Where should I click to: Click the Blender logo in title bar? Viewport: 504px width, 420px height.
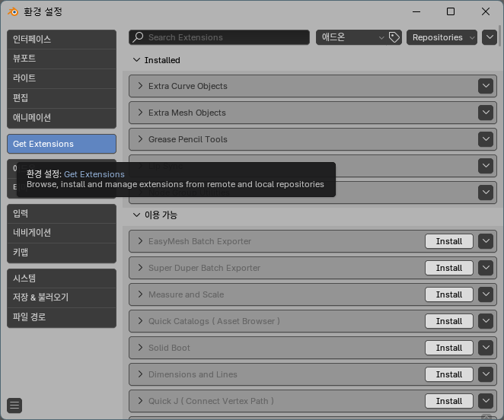point(13,12)
